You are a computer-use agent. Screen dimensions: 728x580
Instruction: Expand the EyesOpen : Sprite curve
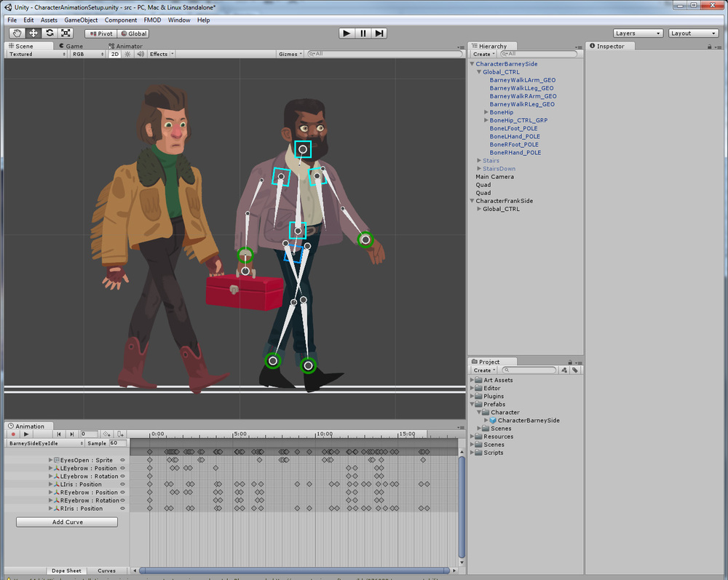pos(51,460)
